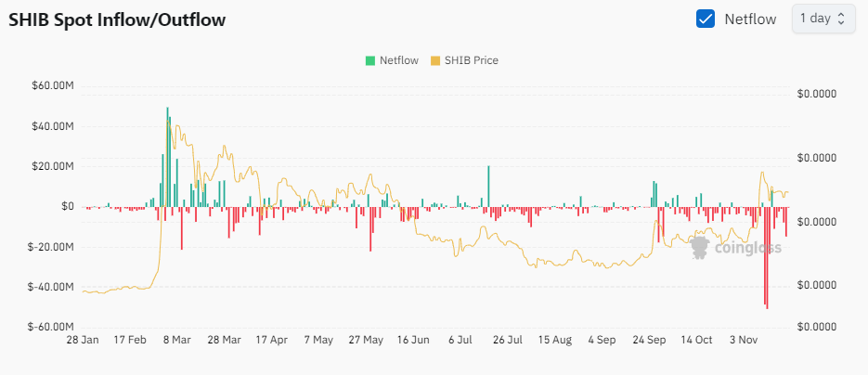Click the 7 May date label
The width and height of the screenshot is (868, 375).
pyautogui.click(x=318, y=340)
